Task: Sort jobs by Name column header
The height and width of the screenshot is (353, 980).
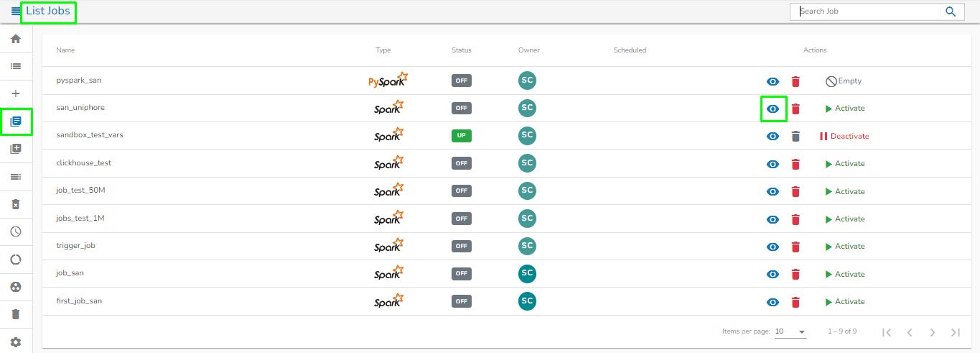Action: coord(65,50)
